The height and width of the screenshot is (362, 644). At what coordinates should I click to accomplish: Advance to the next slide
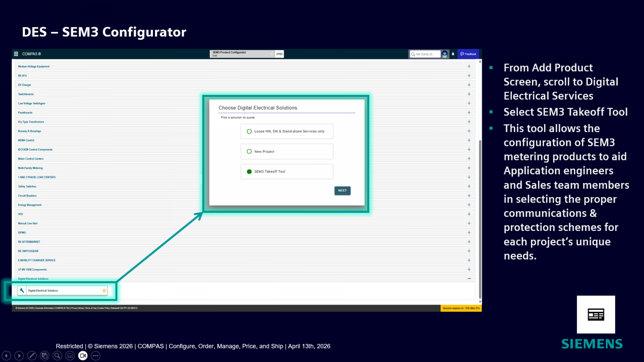pos(19,356)
